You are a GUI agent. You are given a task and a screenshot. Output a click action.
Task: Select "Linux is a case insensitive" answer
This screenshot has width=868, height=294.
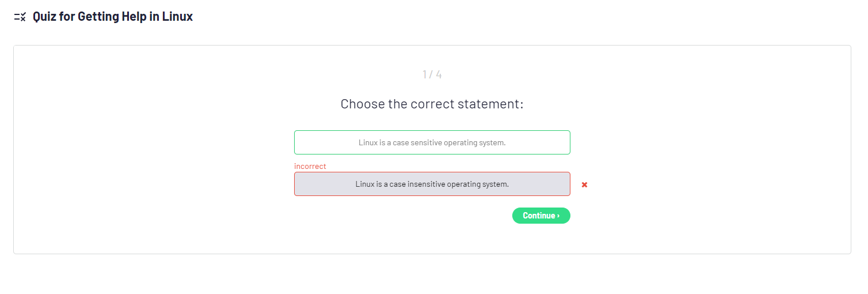click(432, 184)
